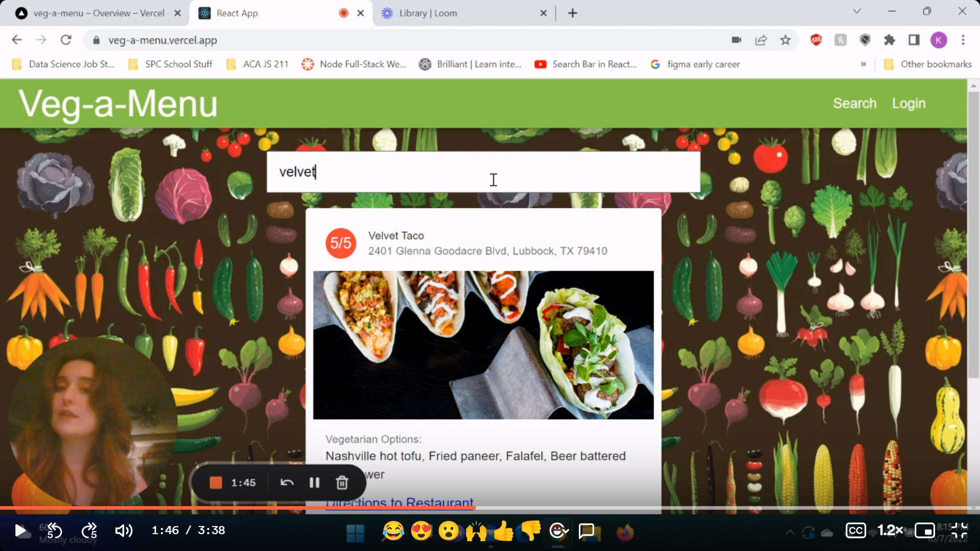Expand hidden bookmarks chevron
980x551 pixels.
click(863, 64)
